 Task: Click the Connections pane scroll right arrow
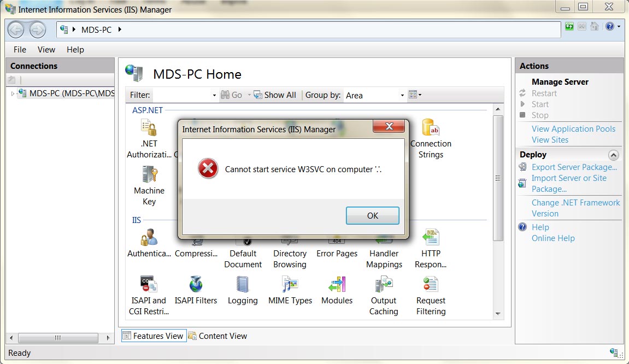[108, 338]
